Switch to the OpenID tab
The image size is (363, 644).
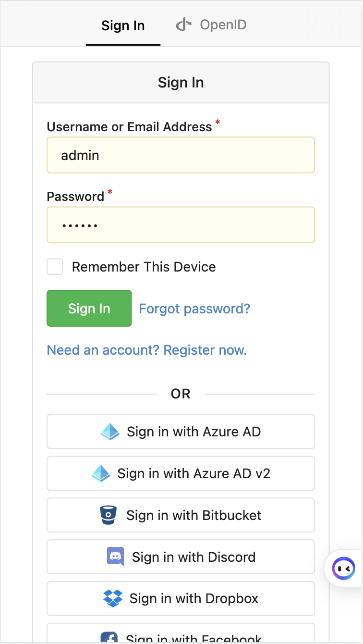point(211,25)
